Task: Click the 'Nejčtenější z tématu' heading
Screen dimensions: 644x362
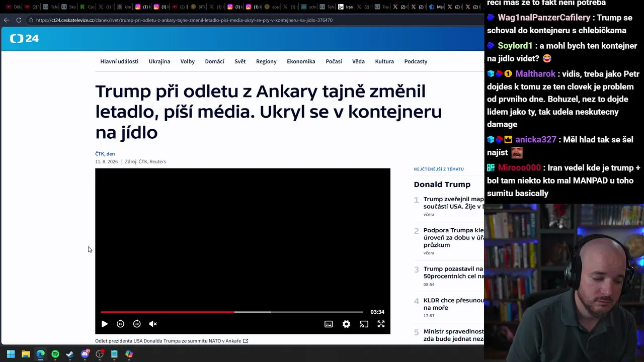Action: (439, 169)
